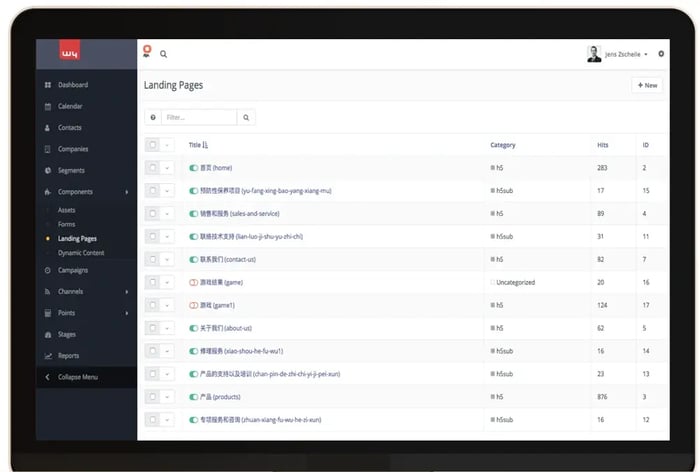Open row actions dropdown for contact-us

click(167, 259)
